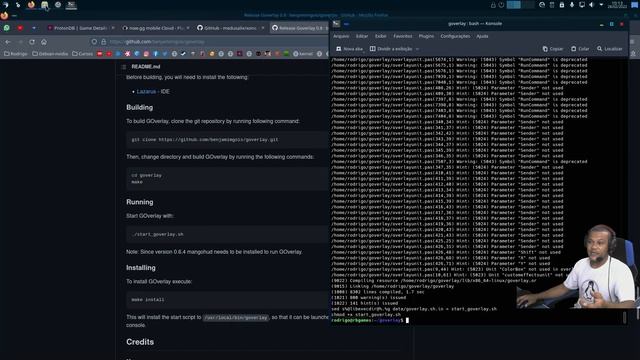Go back in Firefox
The image size is (640, 360).
(8, 42)
